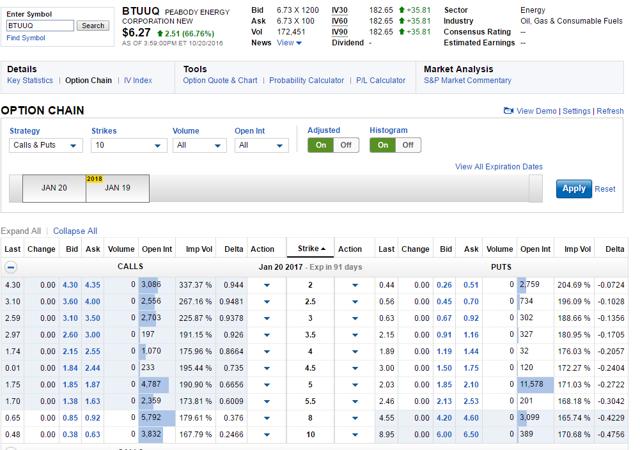Open the Volume filter dropdown
The height and width of the screenshot is (450, 640).
click(x=199, y=145)
